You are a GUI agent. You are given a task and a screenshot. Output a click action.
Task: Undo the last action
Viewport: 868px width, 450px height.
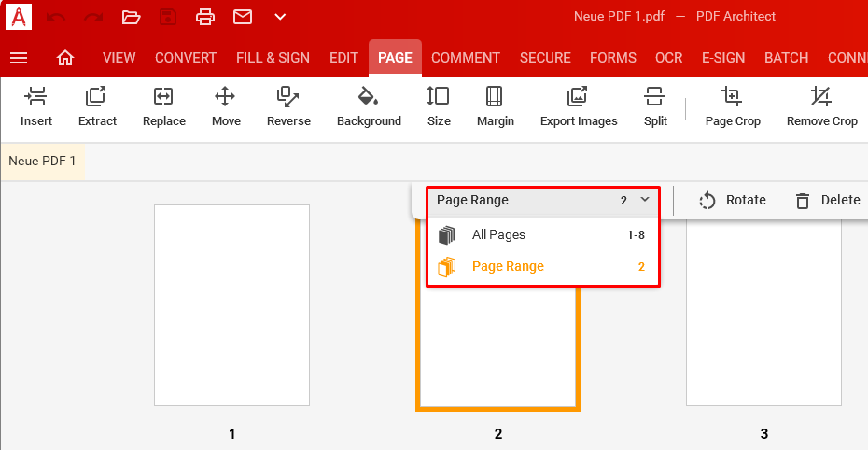[x=56, y=17]
